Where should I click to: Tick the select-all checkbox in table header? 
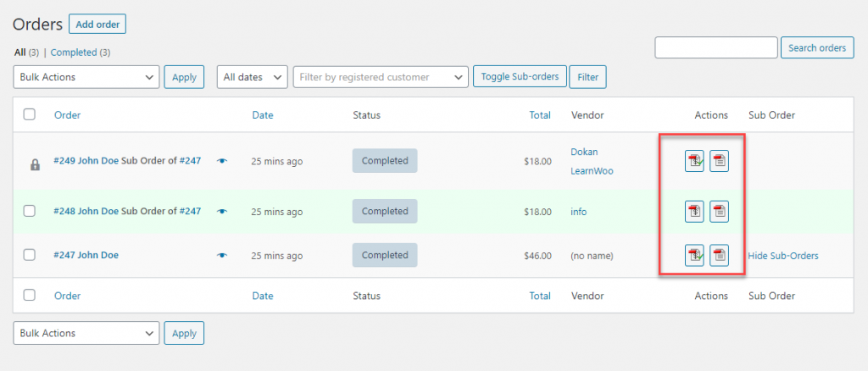30,114
